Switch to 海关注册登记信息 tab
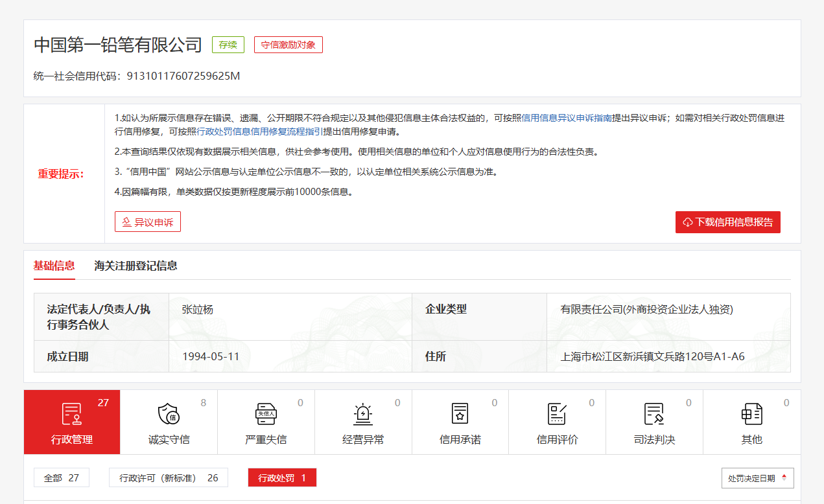Image resolution: width=824 pixels, height=504 pixels. pos(136,266)
